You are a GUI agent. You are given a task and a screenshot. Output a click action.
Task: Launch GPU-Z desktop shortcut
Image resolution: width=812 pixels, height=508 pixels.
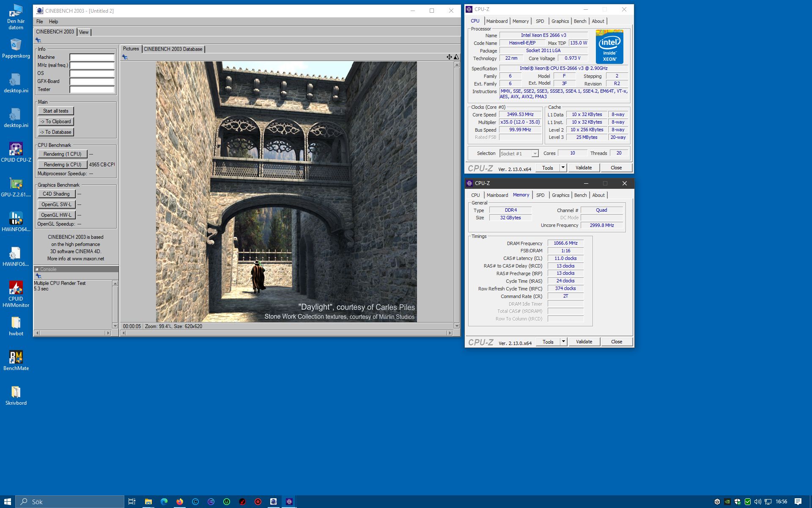(x=16, y=187)
